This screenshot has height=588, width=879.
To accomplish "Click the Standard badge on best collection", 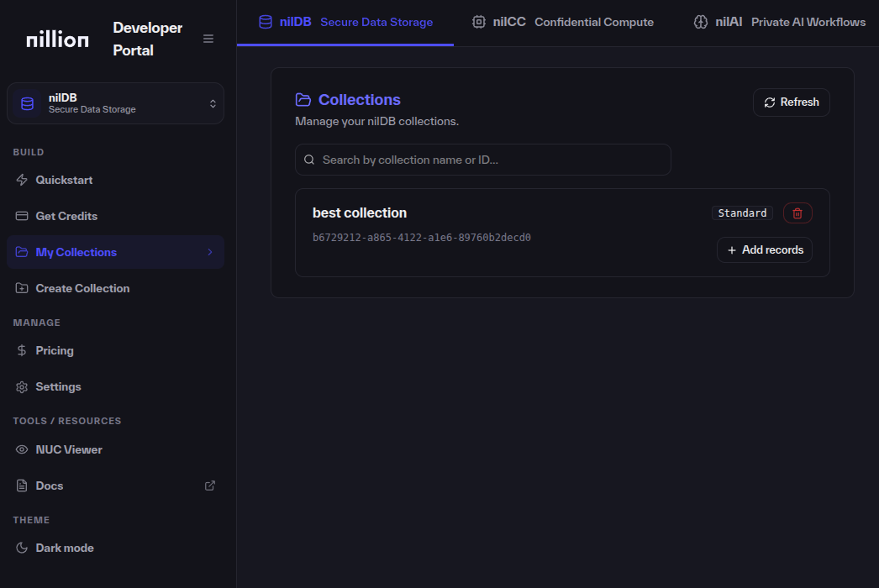I will (742, 213).
